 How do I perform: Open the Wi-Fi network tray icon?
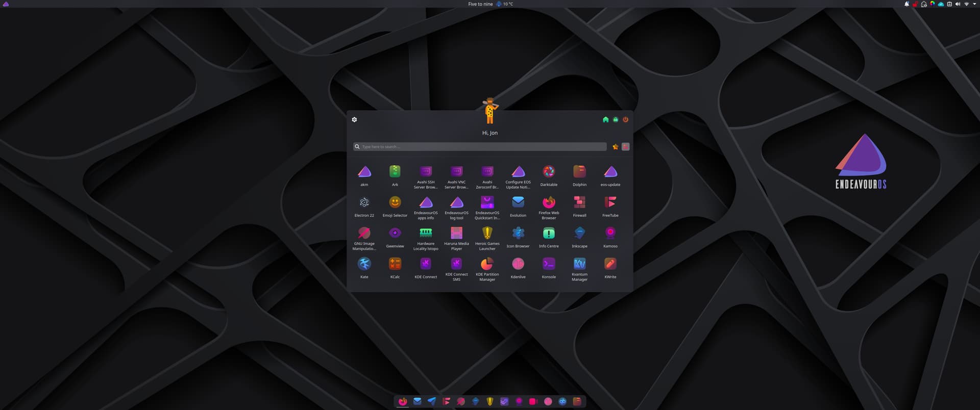966,4
